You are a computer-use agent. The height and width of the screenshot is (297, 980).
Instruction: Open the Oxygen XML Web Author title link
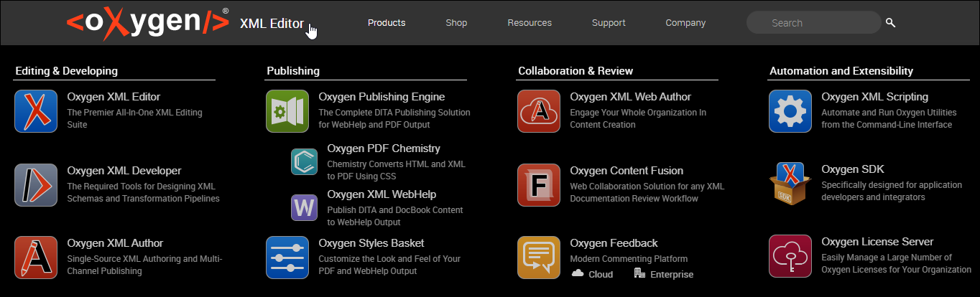click(631, 97)
